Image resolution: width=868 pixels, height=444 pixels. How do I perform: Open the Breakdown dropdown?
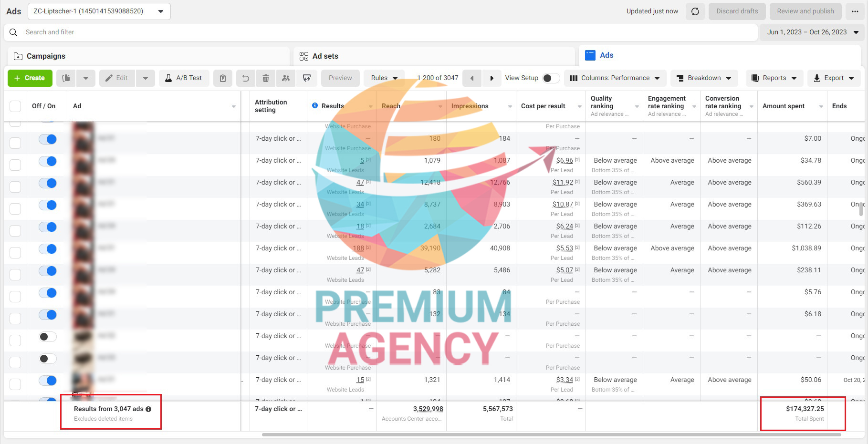coord(704,78)
